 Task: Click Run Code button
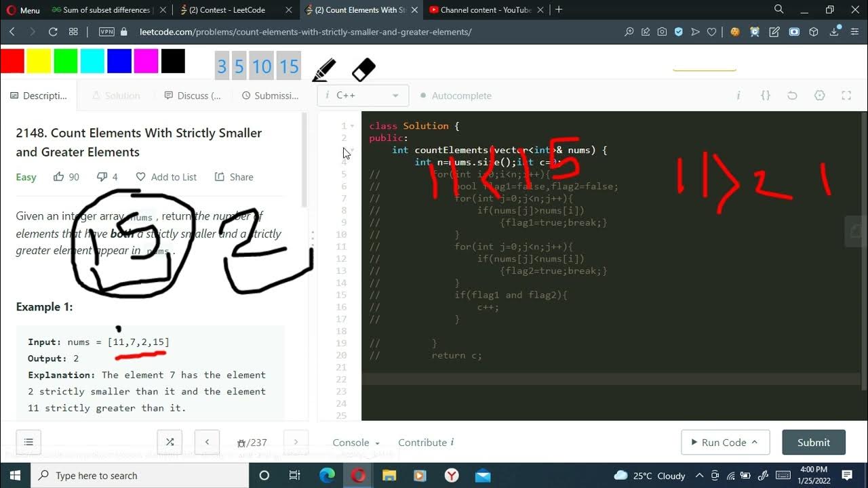[725, 442]
